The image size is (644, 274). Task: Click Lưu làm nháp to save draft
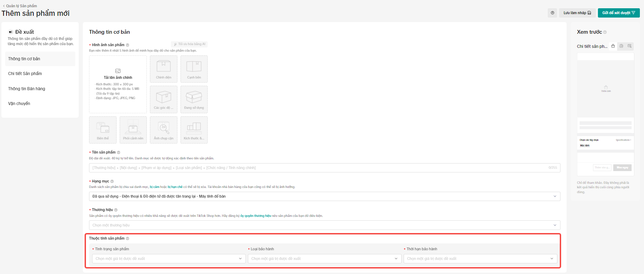[577, 13]
